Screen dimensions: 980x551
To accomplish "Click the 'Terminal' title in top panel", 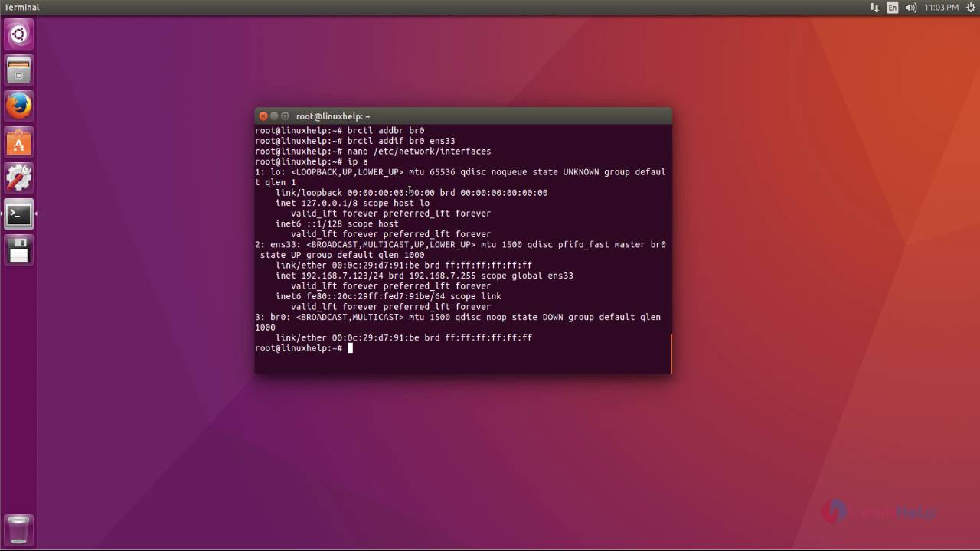I will point(21,8).
